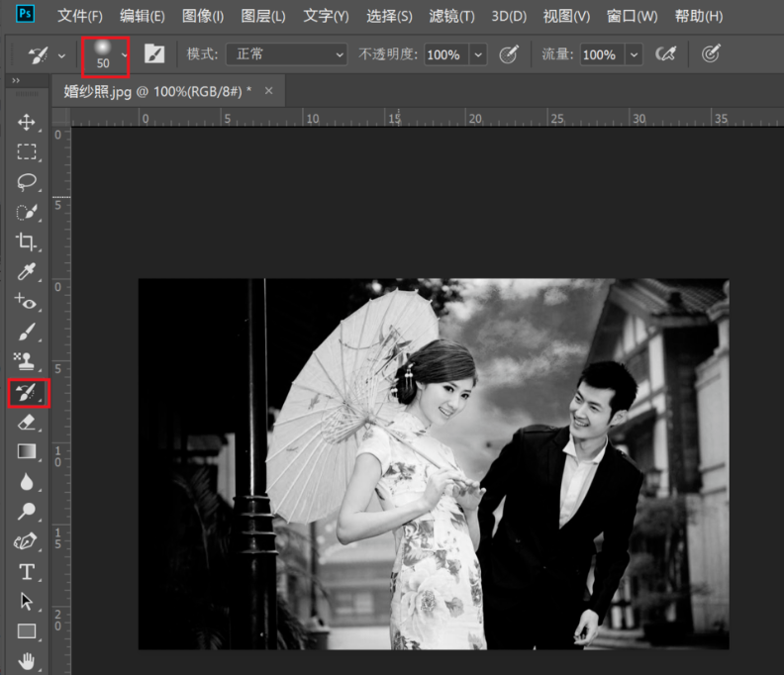Select the Eyedropper tool
Screen dimensions: 784x675
pos(27,271)
